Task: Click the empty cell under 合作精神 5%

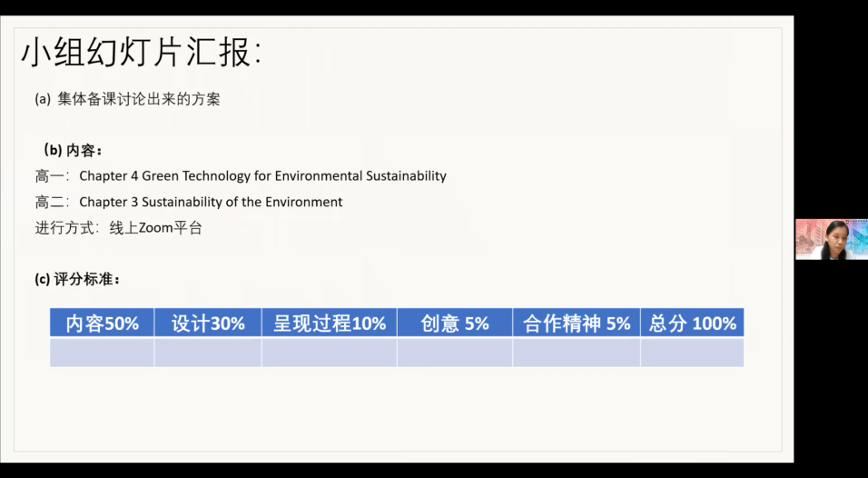Action: [577, 353]
